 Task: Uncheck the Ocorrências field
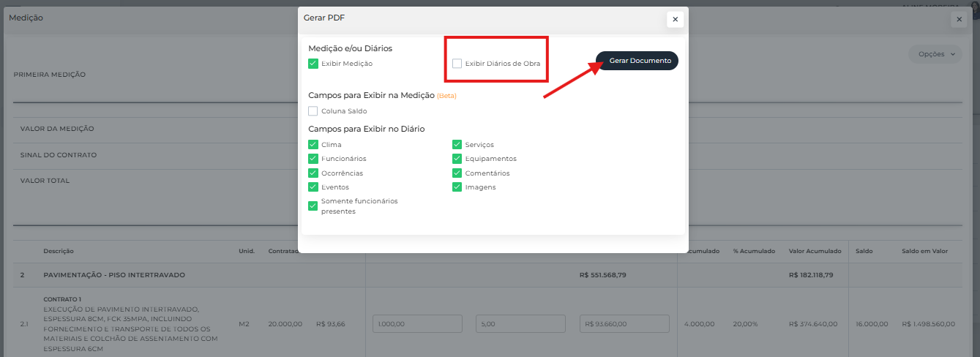click(x=313, y=173)
